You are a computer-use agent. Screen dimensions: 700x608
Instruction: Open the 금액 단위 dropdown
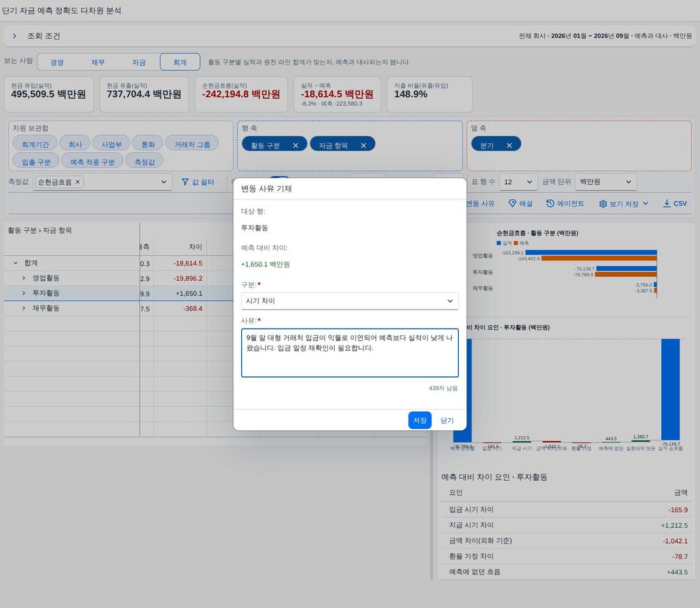(x=606, y=182)
